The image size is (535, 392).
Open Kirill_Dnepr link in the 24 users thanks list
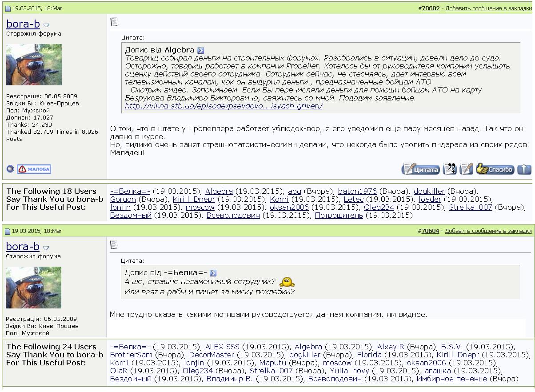click(458, 355)
